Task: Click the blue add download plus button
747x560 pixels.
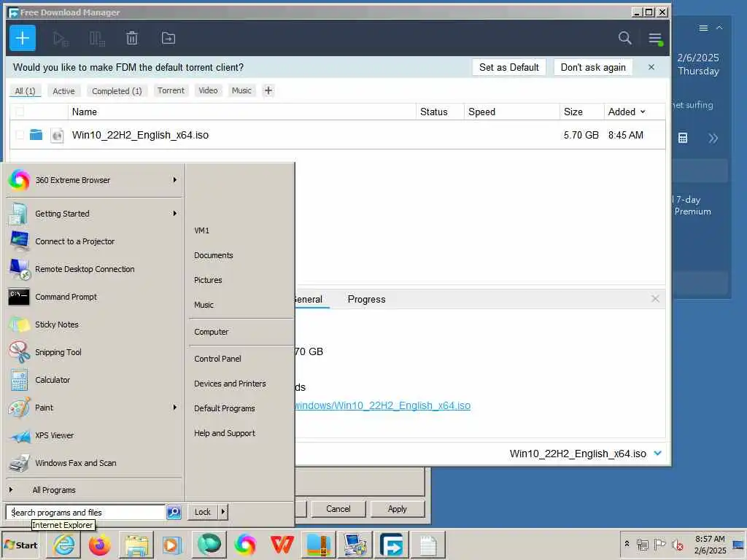Action: 23,38
